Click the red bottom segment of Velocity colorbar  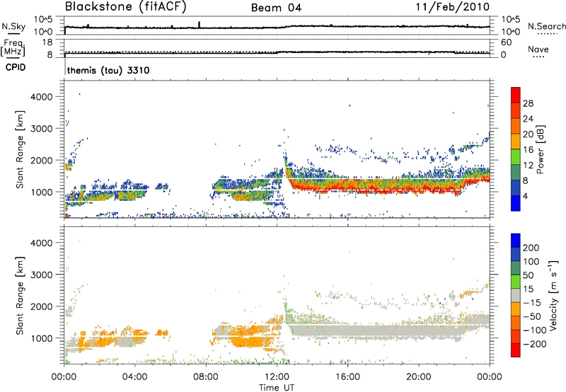tap(516, 350)
